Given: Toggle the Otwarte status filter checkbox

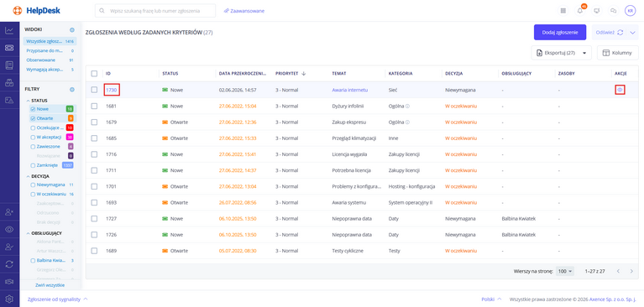Looking at the screenshot, I should 34,118.
